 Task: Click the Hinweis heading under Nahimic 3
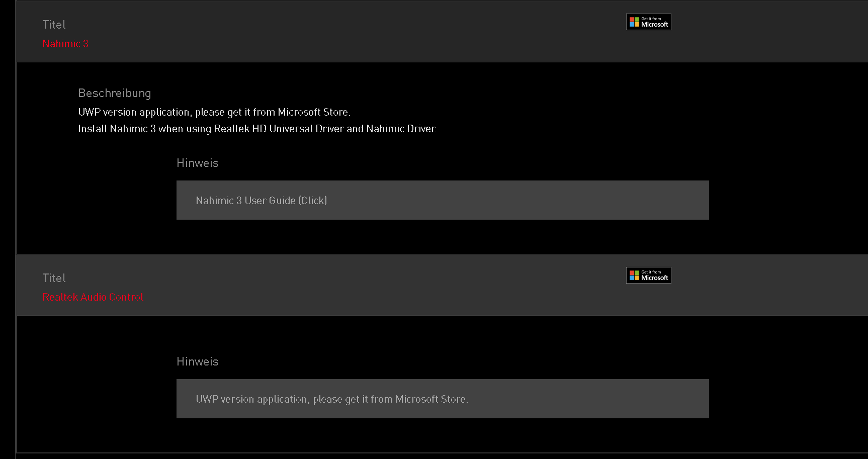point(198,163)
